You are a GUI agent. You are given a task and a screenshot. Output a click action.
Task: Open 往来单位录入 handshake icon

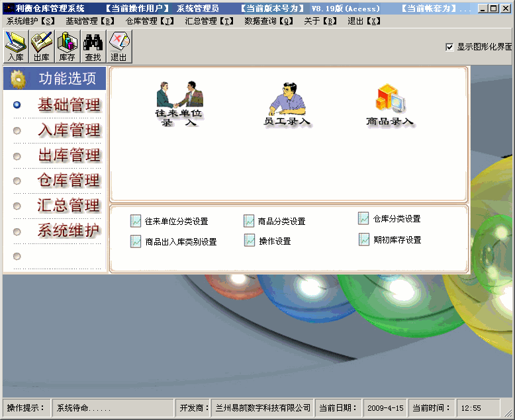(179, 103)
